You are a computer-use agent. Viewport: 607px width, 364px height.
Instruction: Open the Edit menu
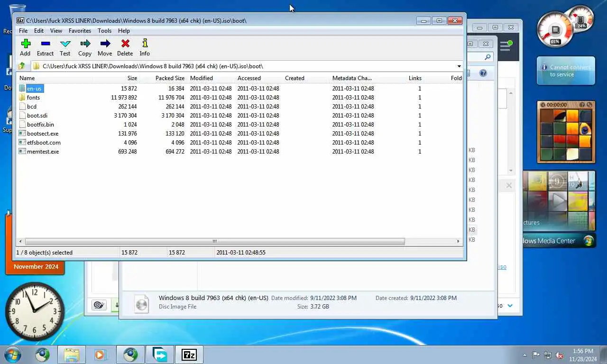(x=39, y=31)
